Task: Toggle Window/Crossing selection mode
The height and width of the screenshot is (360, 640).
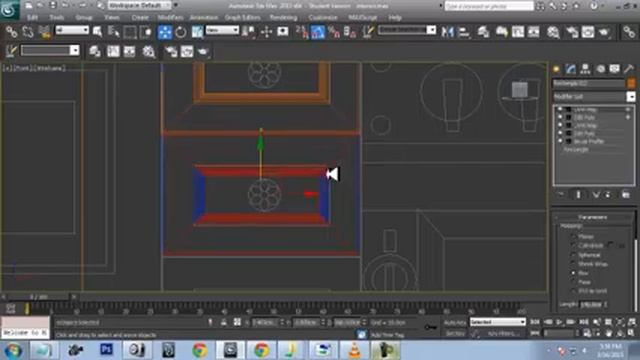Action: pos(146,31)
